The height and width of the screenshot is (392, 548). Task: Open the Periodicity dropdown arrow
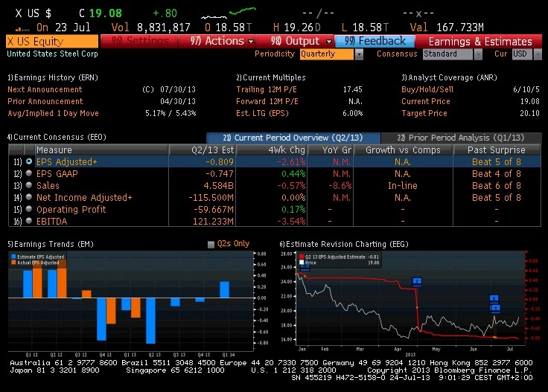tap(359, 54)
